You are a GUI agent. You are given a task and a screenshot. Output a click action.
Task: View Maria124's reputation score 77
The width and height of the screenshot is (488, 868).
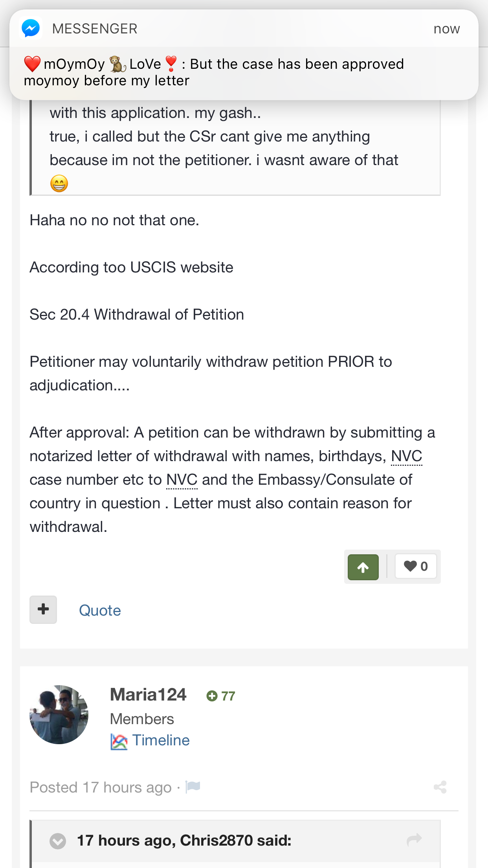pyautogui.click(x=221, y=696)
